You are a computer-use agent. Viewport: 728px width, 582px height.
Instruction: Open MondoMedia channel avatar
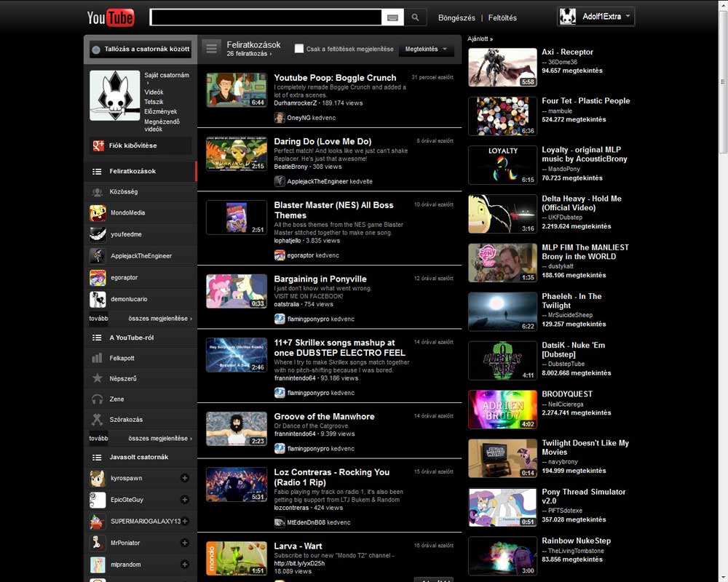[x=98, y=213]
